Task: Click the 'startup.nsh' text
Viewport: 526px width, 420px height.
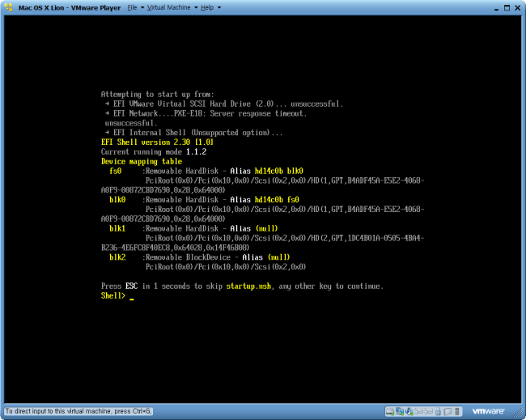Action: pos(248,286)
